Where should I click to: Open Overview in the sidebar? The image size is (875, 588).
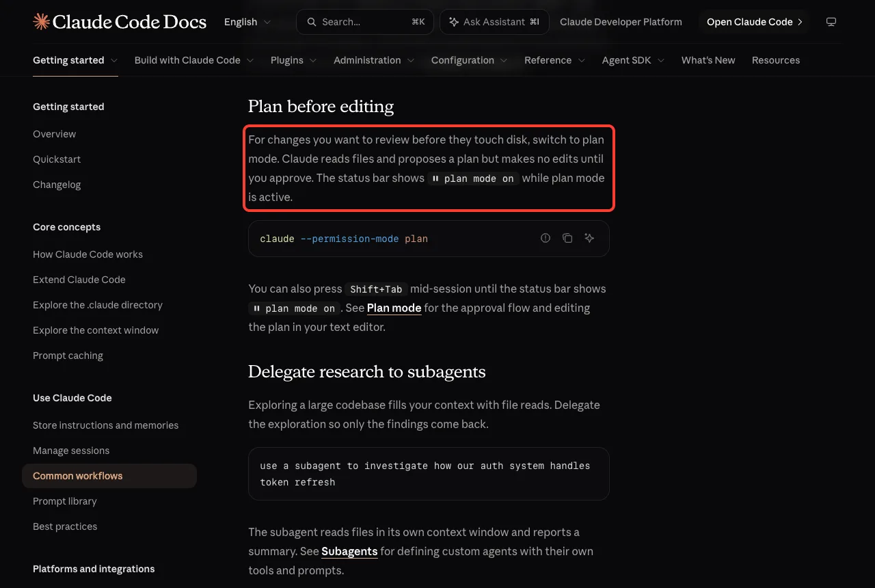coord(55,134)
